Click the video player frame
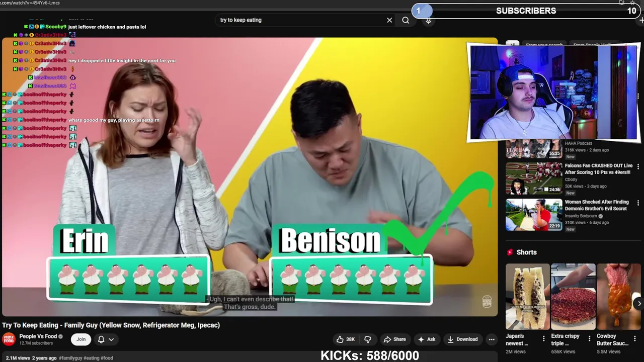Viewport: 644px width, 362px height. coord(250,177)
